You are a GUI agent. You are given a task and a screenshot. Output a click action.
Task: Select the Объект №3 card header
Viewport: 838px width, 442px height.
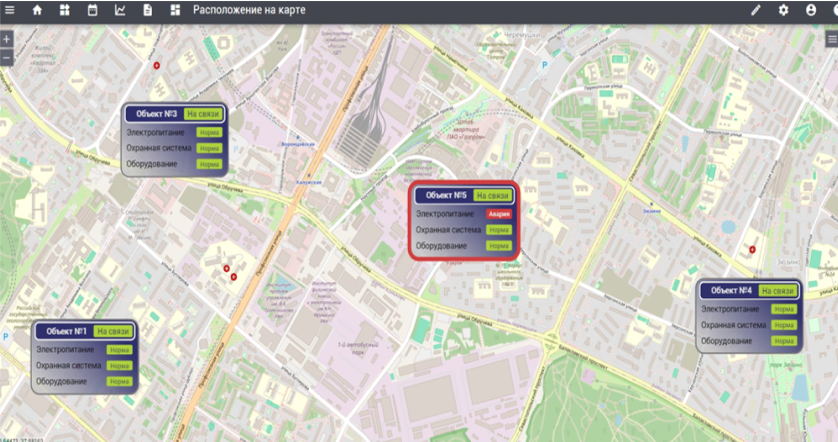tap(175, 114)
